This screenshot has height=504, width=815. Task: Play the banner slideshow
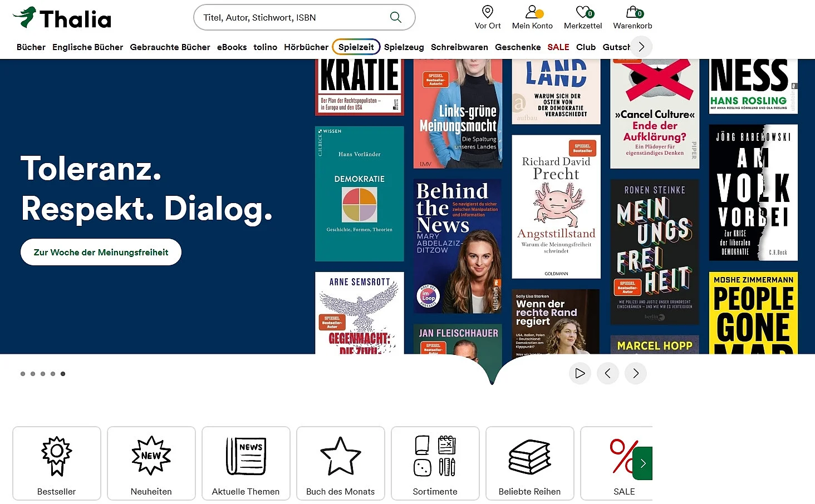(580, 373)
